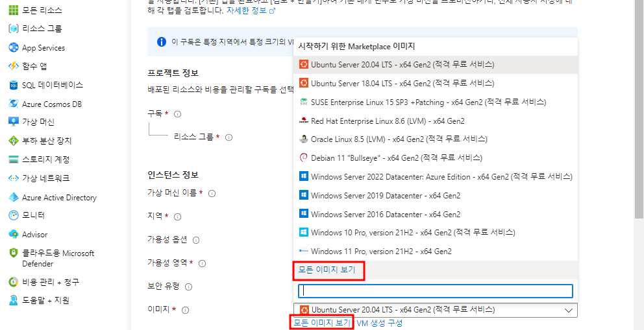Image resolution: width=644 pixels, height=330 pixels.
Task: Click info icon beside 가용성 영역
Action: 202,263
